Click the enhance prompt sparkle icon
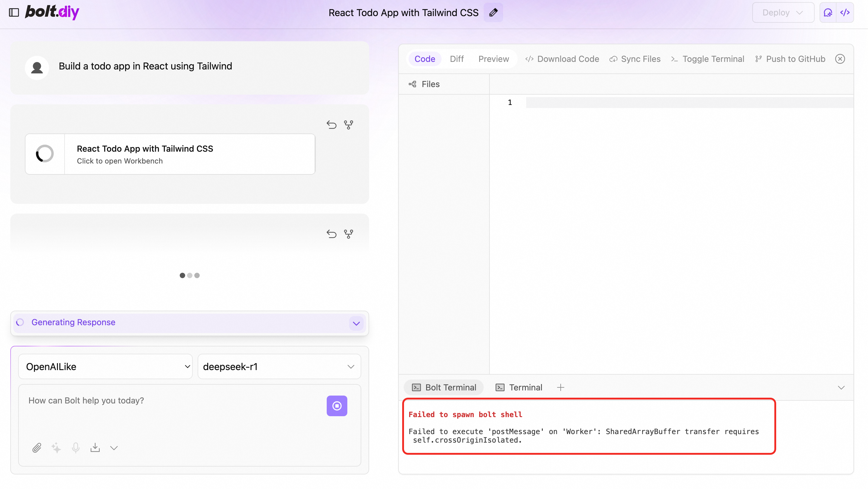Image resolution: width=868 pixels, height=489 pixels. point(56,448)
